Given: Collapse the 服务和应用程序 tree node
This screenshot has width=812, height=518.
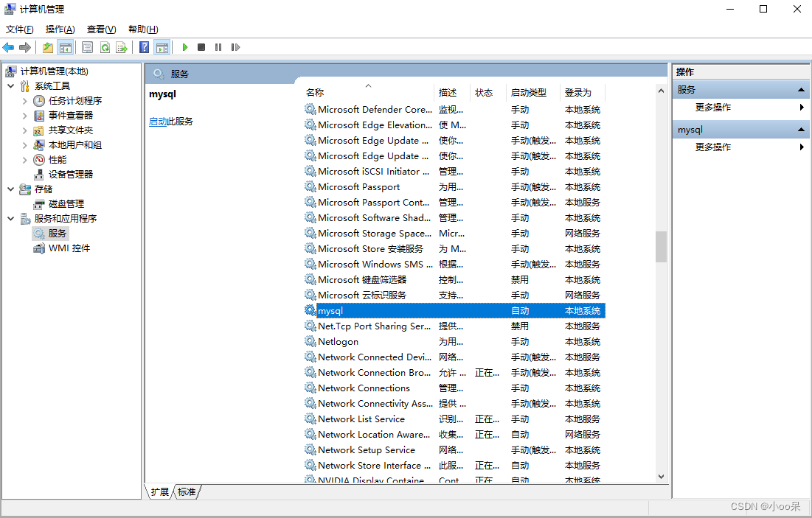Looking at the screenshot, I should (11, 218).
